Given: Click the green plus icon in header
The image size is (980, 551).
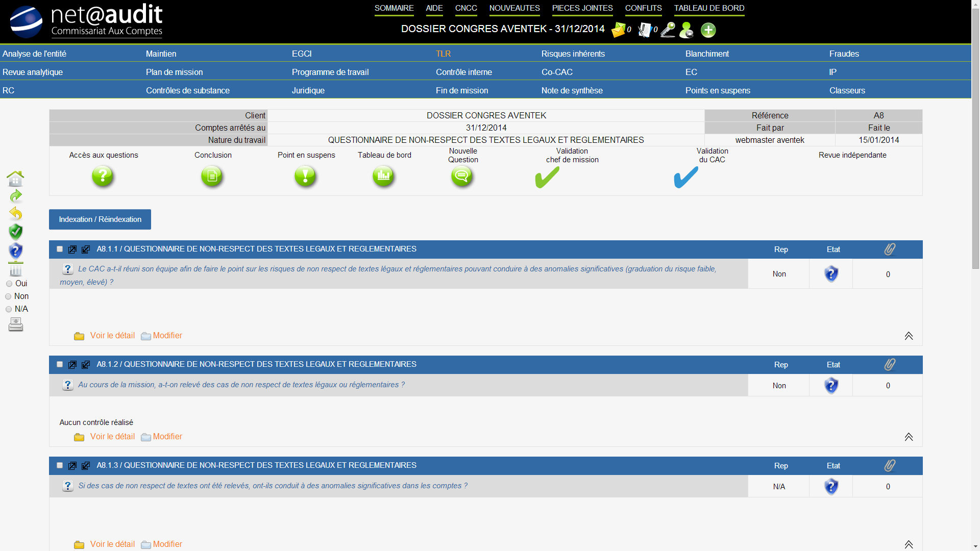Looking at the screenshot, I should pyautogui.click(x=708, y=30).
